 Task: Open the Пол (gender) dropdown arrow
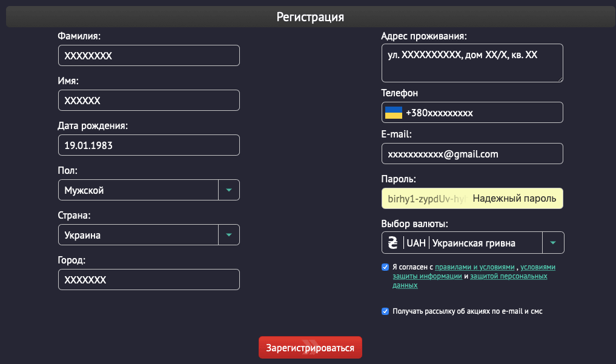tap(229, 190)
